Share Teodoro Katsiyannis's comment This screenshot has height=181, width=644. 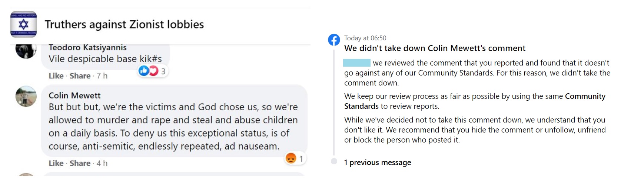click(80, 76)
